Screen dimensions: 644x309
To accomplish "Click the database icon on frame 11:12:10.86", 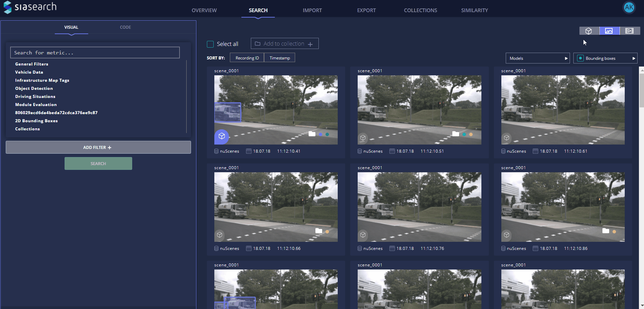I will pyautogui.click(x=503, y=249).
